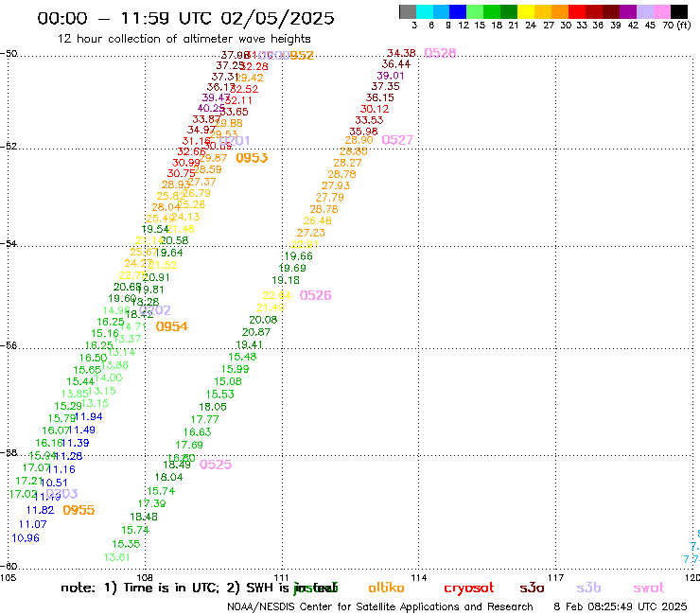Click the green wave height value 19.66
This screenshot has width=700, height=615.
click(x=298, y=255)
